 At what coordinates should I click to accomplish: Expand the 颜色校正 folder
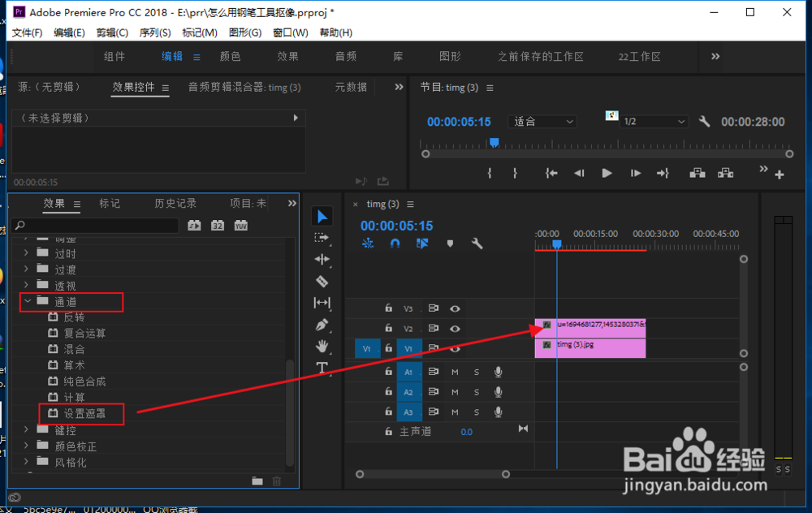[27, 445]
